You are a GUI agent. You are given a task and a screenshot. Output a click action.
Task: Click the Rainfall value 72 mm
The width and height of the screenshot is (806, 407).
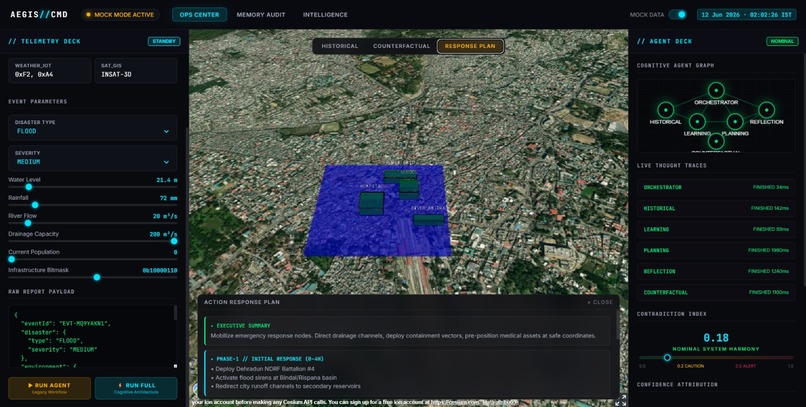168,198
